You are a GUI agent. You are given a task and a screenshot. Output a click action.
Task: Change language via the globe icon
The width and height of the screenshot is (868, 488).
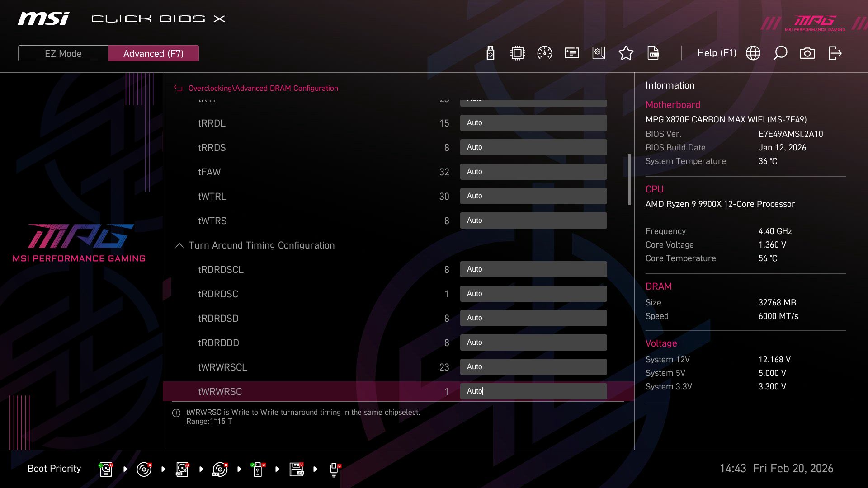coord(753,53)
